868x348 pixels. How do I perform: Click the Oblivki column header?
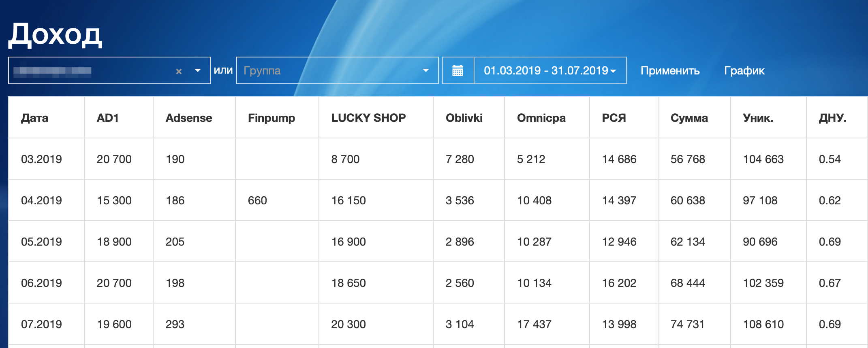[x=464, y=118]
